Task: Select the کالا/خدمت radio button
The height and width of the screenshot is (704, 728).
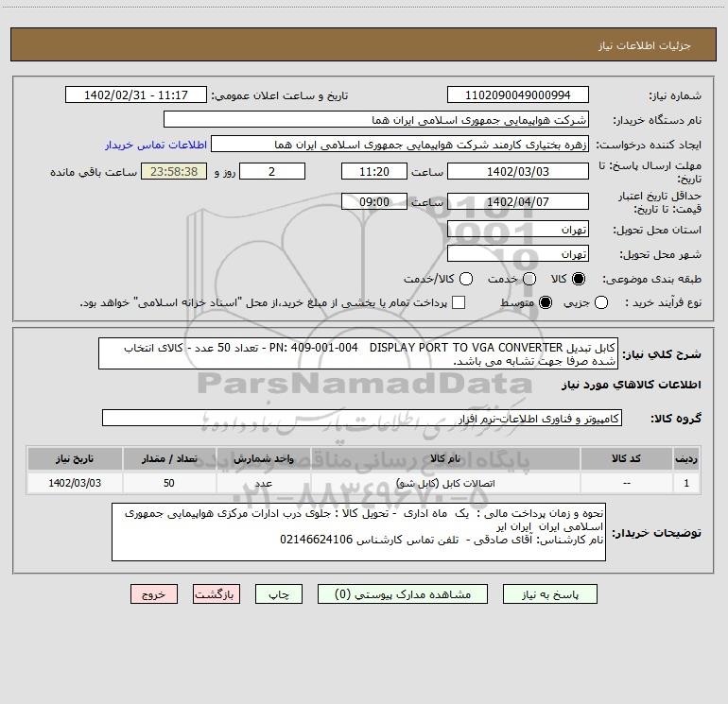Action: pyautogui.click(x=466, y=279)
